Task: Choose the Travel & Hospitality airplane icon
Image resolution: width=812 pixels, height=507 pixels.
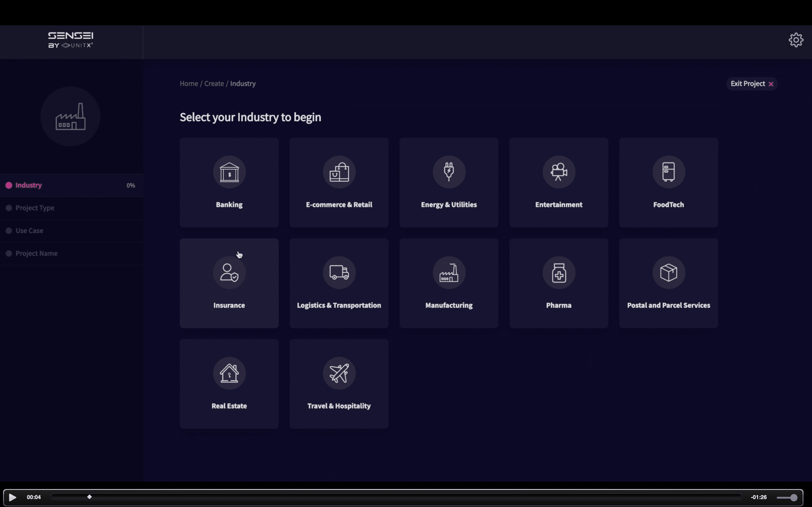Action: point(339,373)
